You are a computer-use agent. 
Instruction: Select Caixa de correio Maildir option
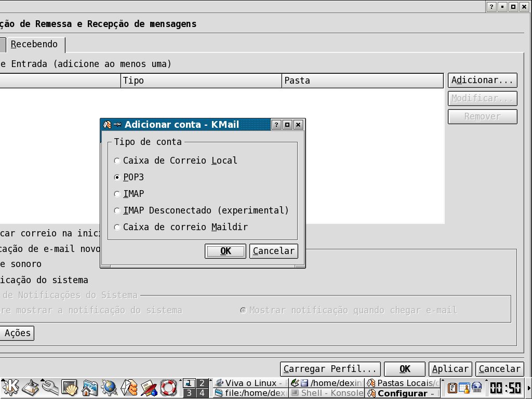point(181,227)
